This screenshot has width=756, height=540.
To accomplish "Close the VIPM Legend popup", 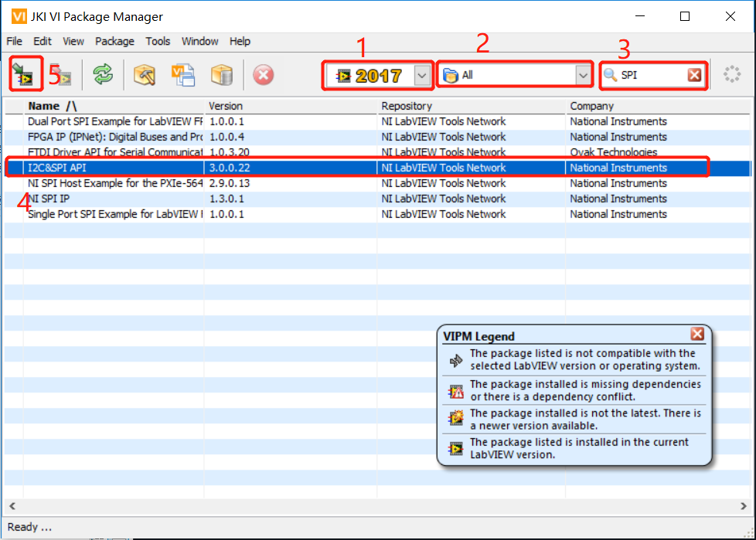I will pos(697,334).
